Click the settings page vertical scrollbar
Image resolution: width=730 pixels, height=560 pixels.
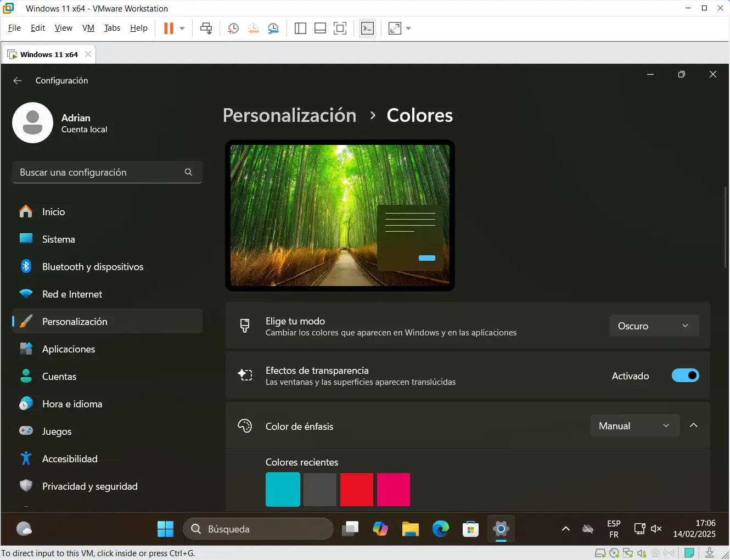tap(726, 227)
